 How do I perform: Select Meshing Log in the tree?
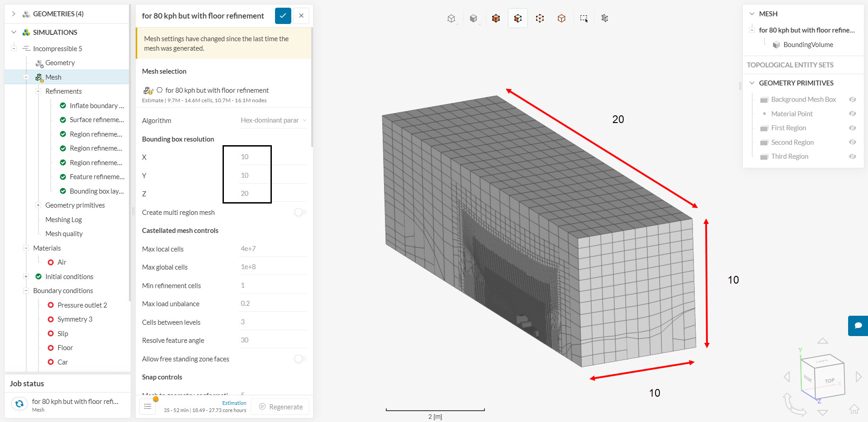click(x=64, y=220)
